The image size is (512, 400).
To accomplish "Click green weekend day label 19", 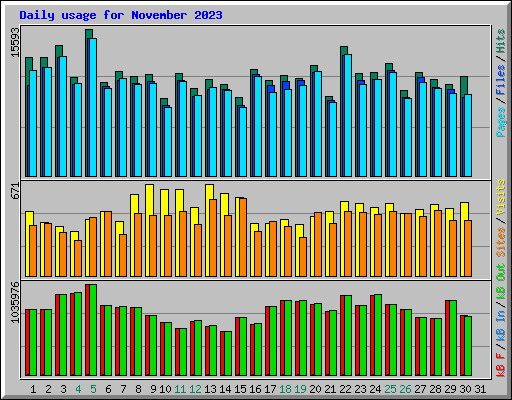I will 300,389.
